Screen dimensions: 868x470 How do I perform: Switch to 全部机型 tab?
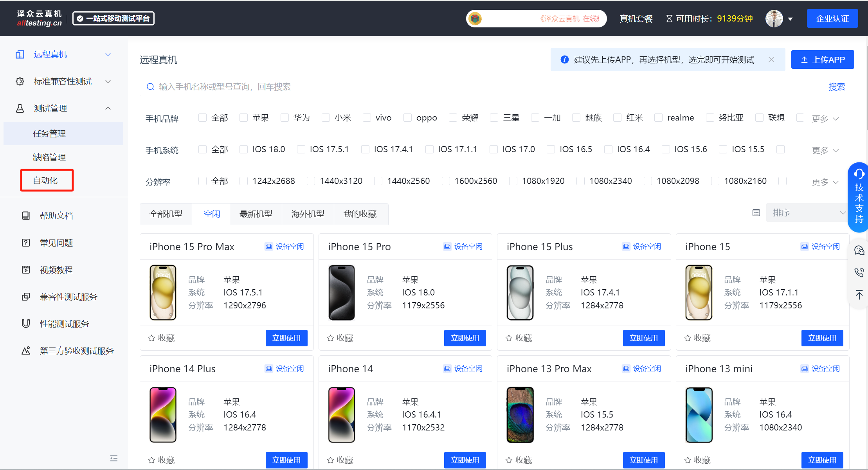pos(166,214)
